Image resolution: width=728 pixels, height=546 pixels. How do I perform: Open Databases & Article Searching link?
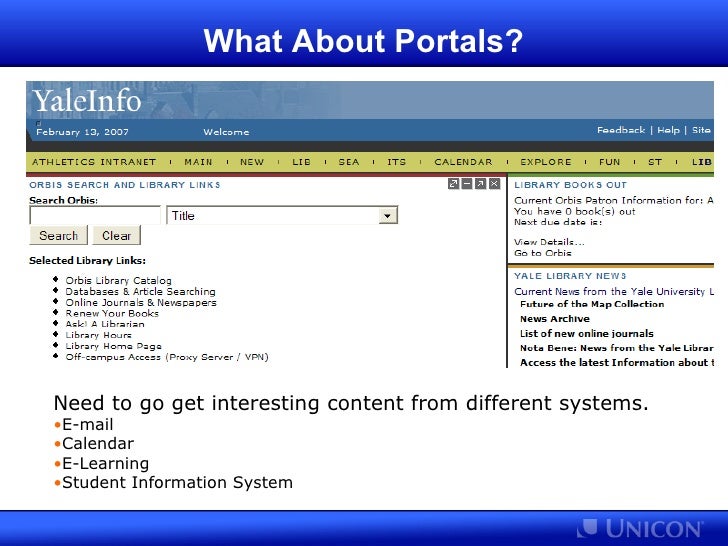[x=140, y=292]
